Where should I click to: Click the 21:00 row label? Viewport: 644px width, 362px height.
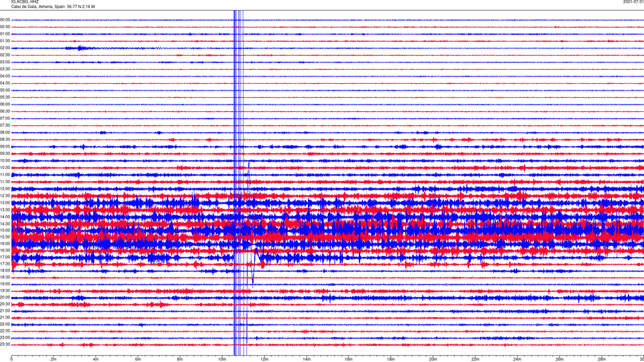coord(5,310)
